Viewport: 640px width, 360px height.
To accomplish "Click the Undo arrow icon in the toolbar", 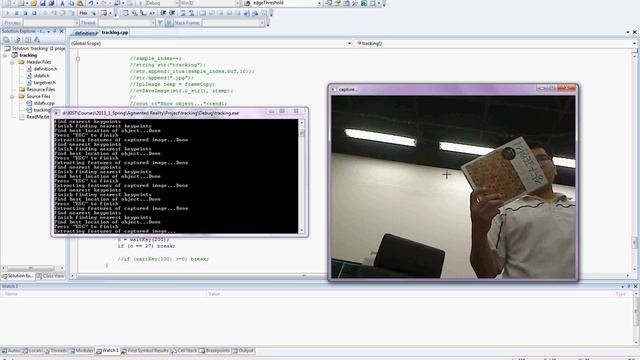I will pos(91,3).
